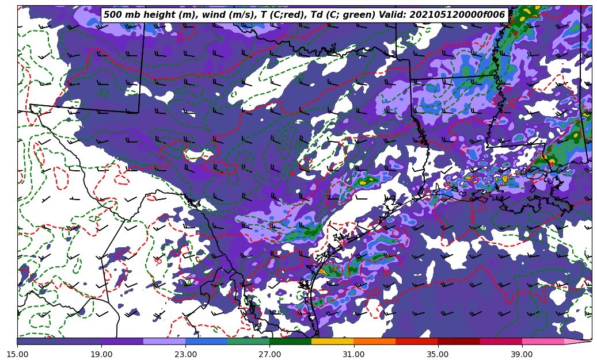The image size is (597, 364).
Task: Select the dark maroon colorbar segment
Action: (x=459, y=341)
